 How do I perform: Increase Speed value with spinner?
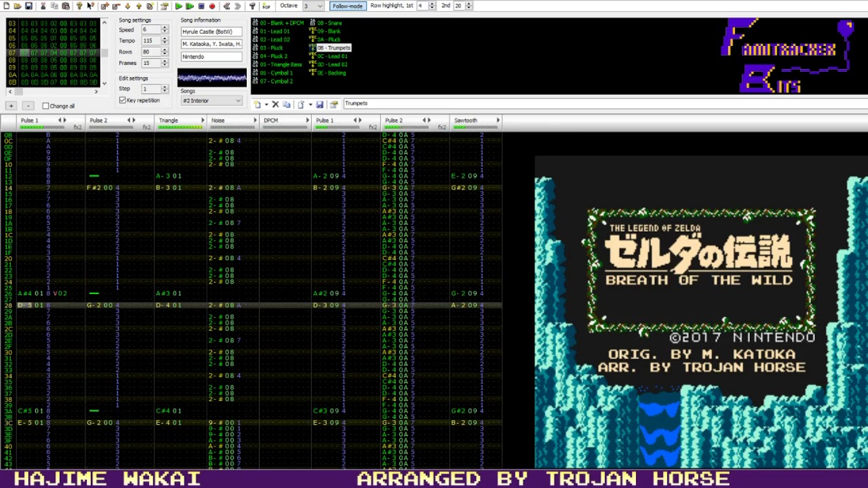pyautogui.click(x=165, y=28)
